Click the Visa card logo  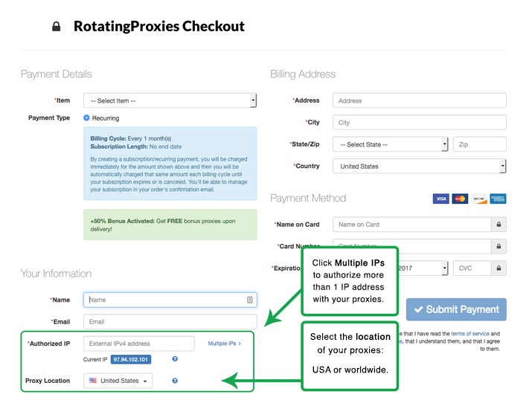pyautogui.click(x=440, y=199)
